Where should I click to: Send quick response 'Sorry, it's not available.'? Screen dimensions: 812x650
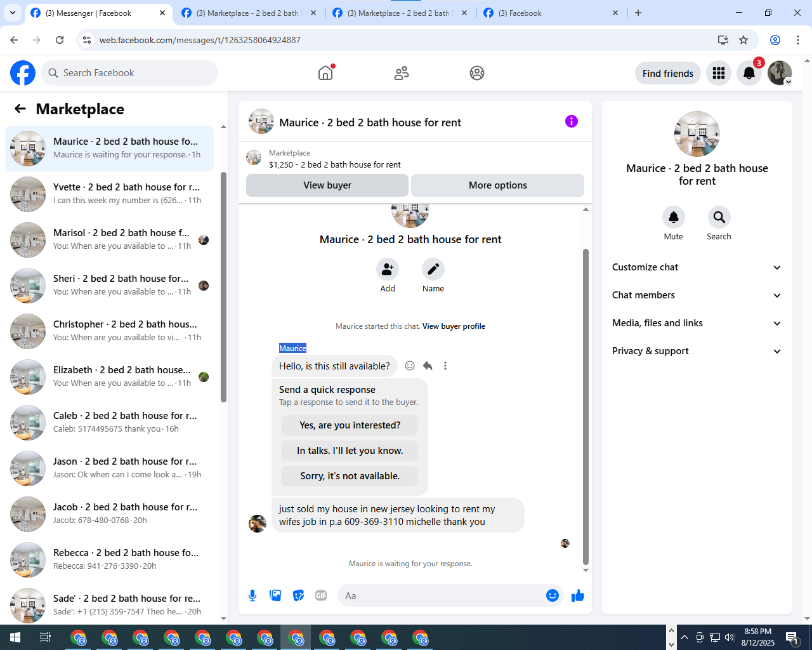[x=350, y=476]
